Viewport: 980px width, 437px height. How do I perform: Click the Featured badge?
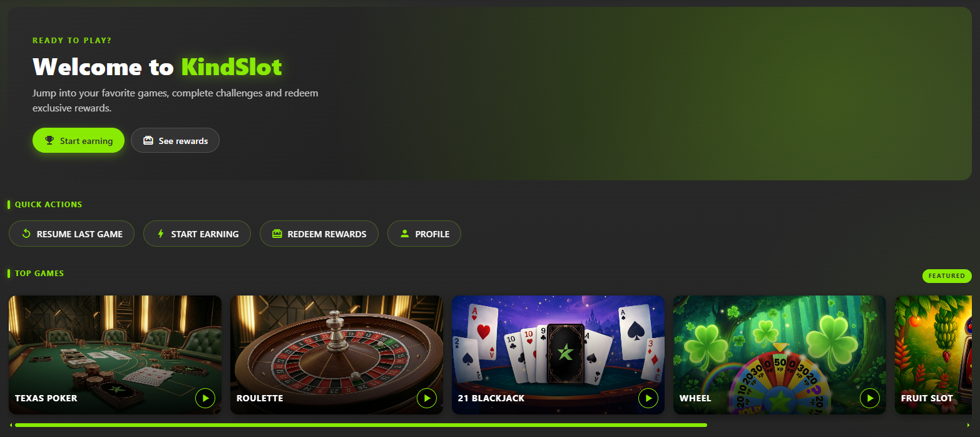coord(947,275)
